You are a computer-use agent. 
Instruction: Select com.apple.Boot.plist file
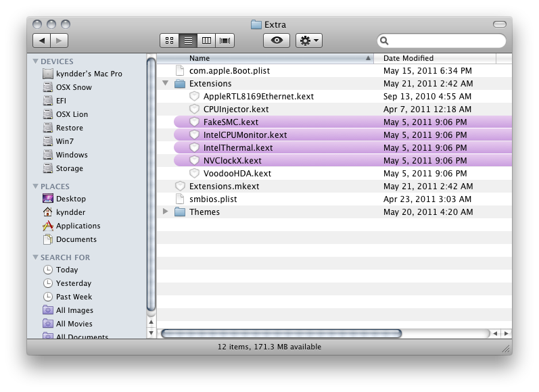coord(230,71)
